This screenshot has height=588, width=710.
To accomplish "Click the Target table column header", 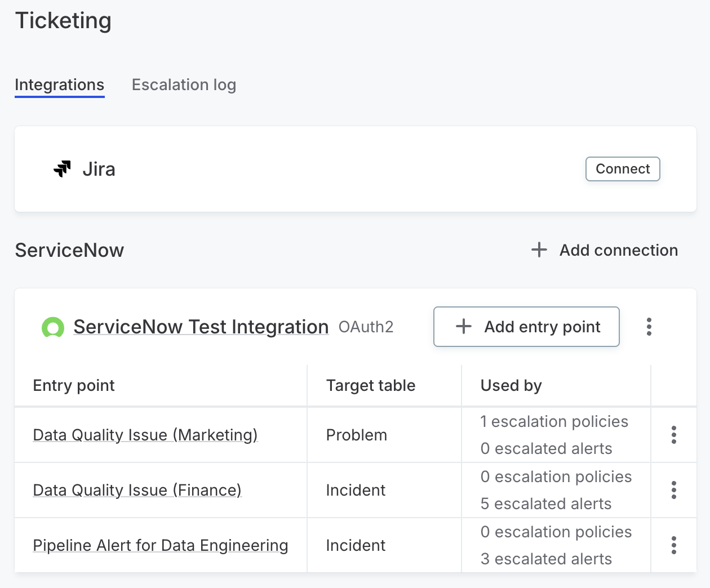I will (x=371, y=385).
